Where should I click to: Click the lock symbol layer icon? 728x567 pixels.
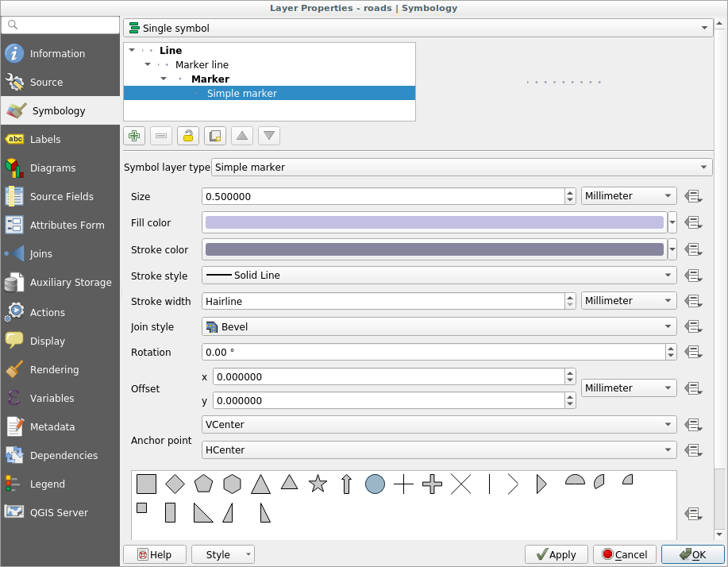click(187, 136)
